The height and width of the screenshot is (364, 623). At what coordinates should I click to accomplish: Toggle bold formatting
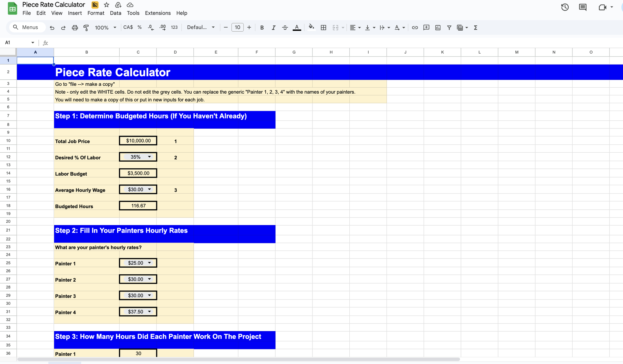coord(262,28)
